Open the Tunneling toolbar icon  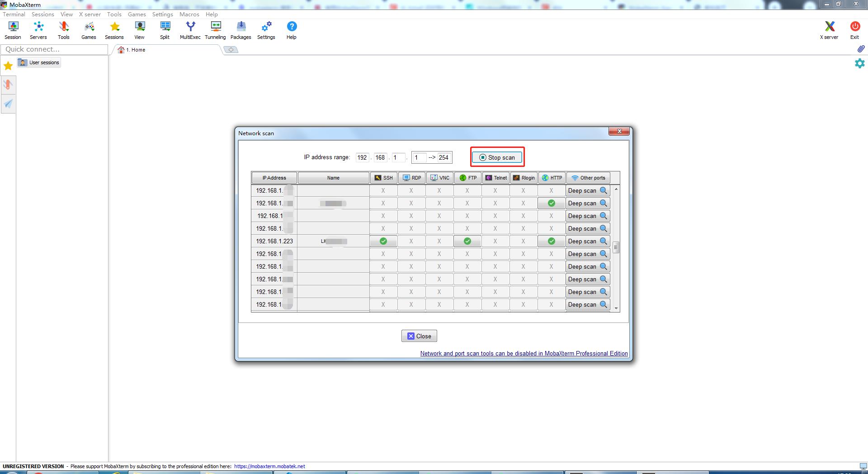216,30
